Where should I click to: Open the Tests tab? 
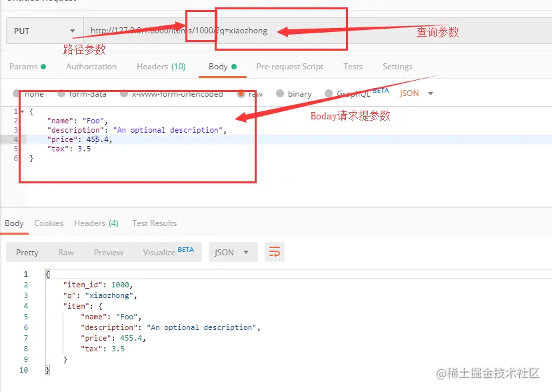tap(353, 67)
